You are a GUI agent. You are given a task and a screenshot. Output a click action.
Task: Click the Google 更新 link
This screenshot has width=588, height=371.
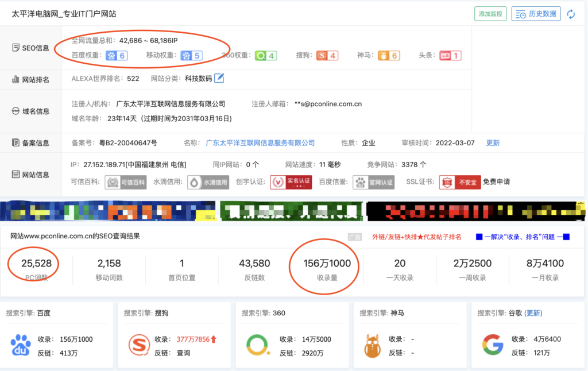tap(533, 313)
